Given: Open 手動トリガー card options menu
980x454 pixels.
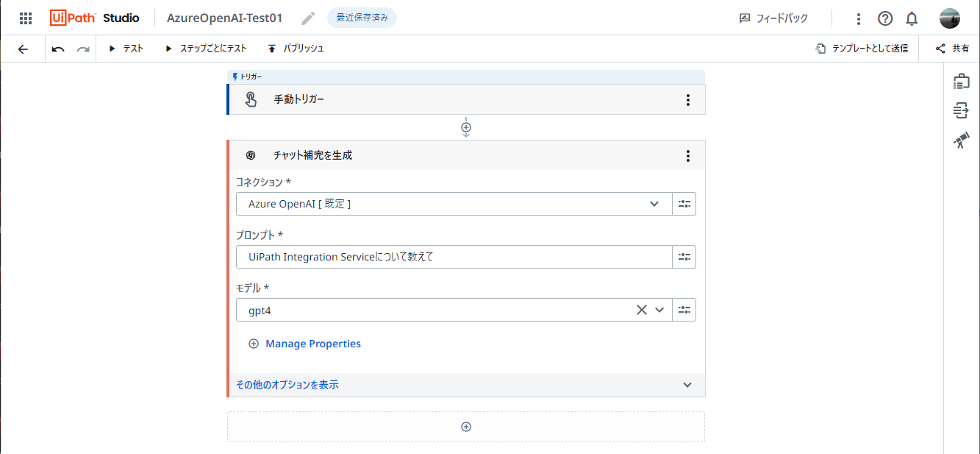Looking at the screenshot, I should pos(687,100).
